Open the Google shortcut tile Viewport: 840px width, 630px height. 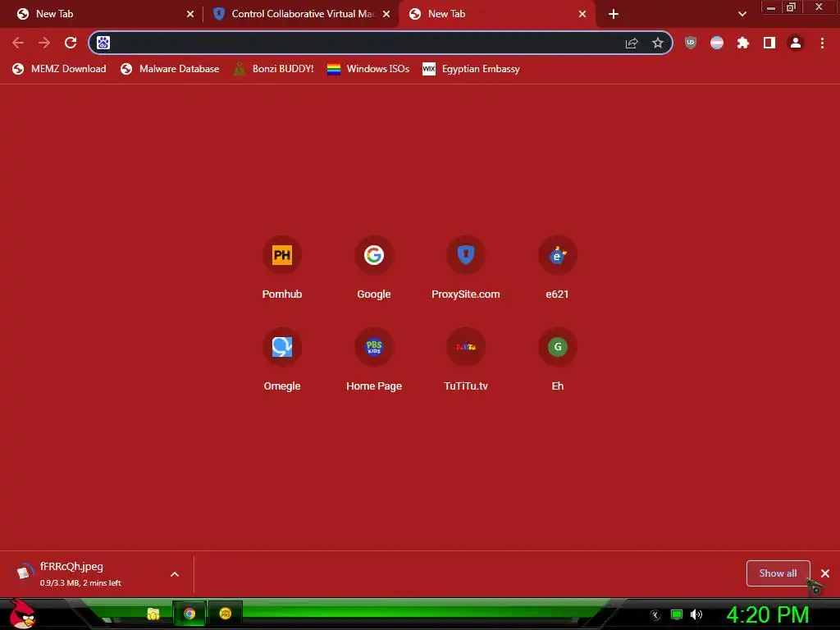374,268
